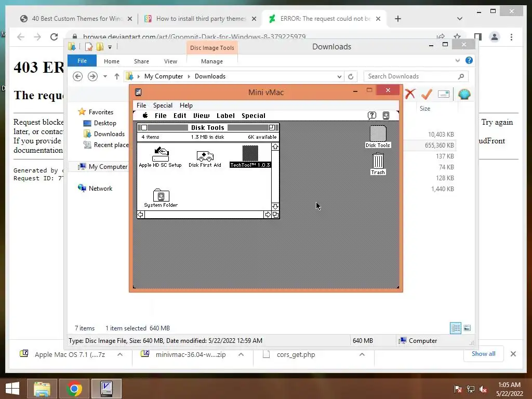This screenshot has height=399, width=532.
Task: Open the Explorer Share ribbon tab
Action: 141,61
